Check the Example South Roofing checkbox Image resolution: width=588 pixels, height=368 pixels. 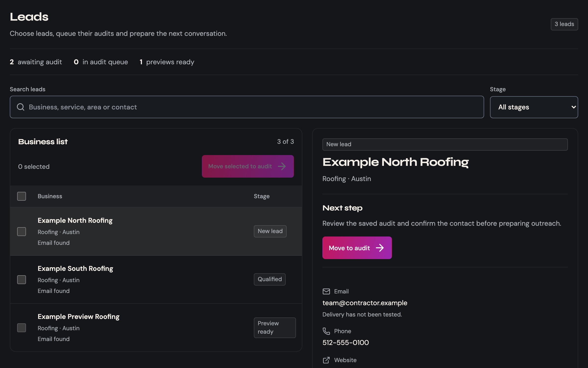coord(22,279)
